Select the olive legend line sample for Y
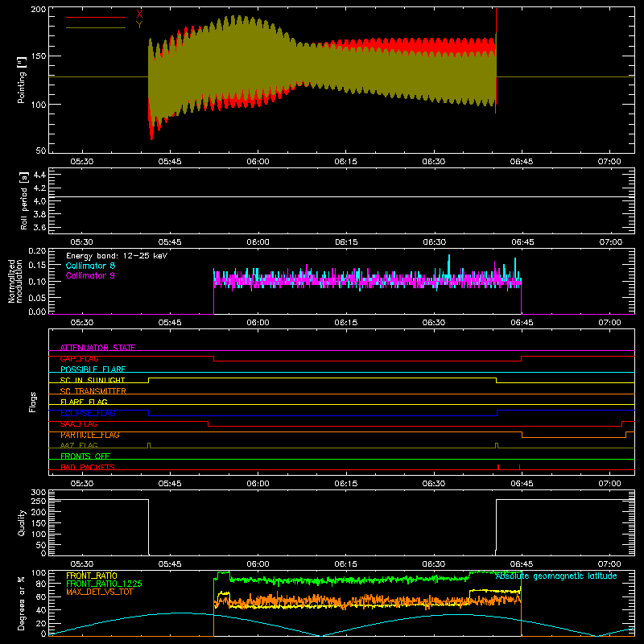Image resolution: width=644 pixels, height=644 pixels. [x=96, y=28]
